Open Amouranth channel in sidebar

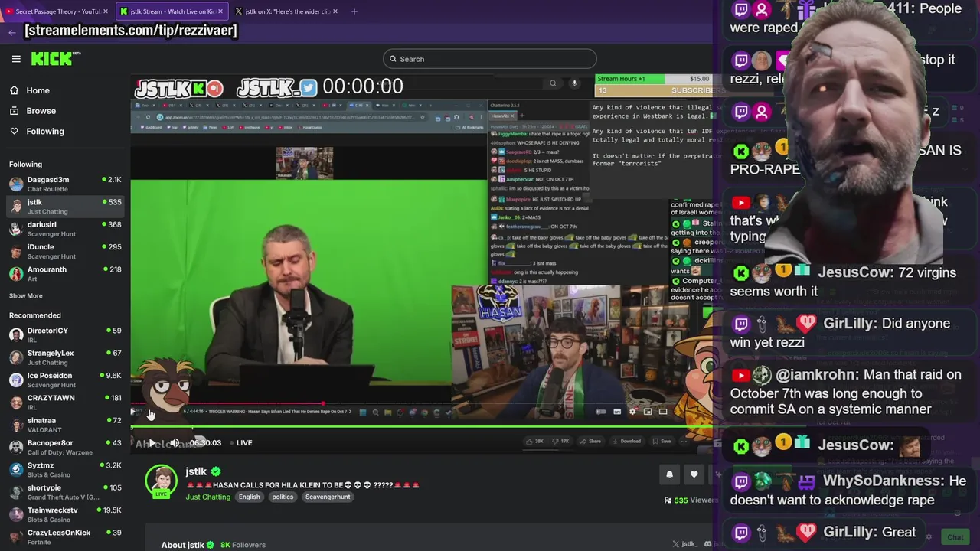(65, 273)
